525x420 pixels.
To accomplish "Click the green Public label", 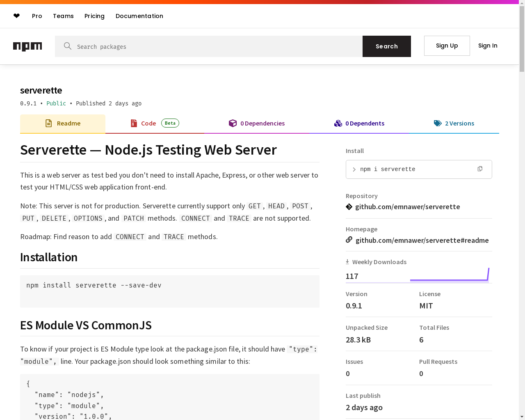I will [x=56, y=103].
